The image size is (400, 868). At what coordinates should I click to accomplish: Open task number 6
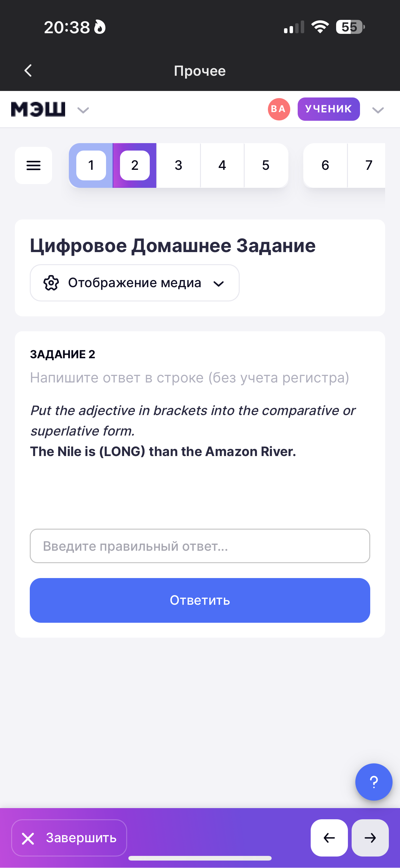pos(325,165)
